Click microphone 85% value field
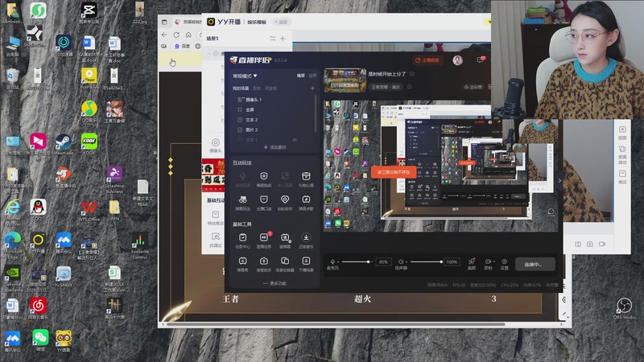The height and width of the screenshot is (362, 644). 383,262
